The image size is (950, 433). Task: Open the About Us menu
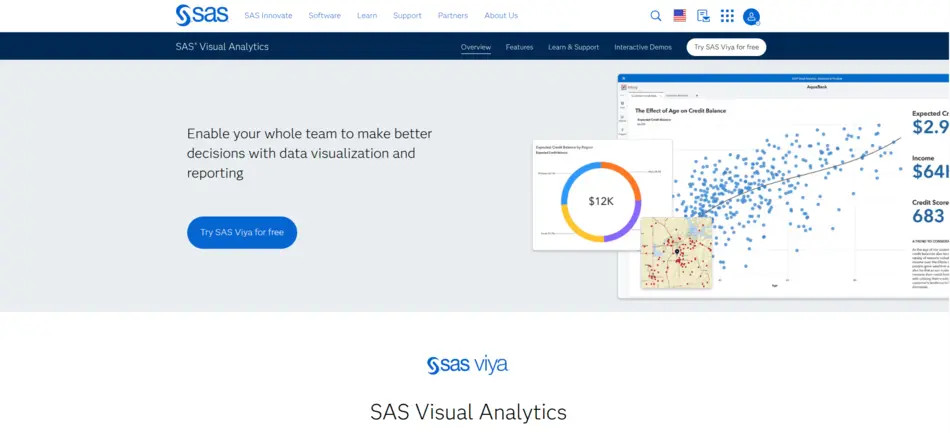tap(501, 16)
